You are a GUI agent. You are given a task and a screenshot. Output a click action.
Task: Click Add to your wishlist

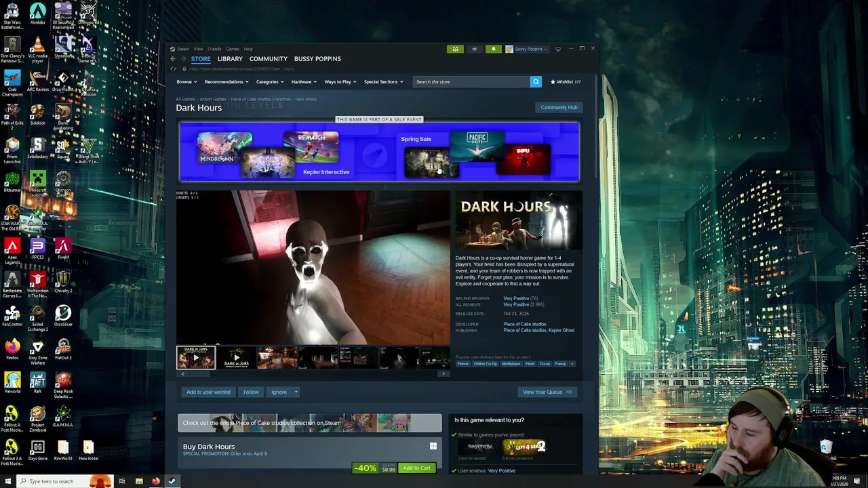[208, 392]
